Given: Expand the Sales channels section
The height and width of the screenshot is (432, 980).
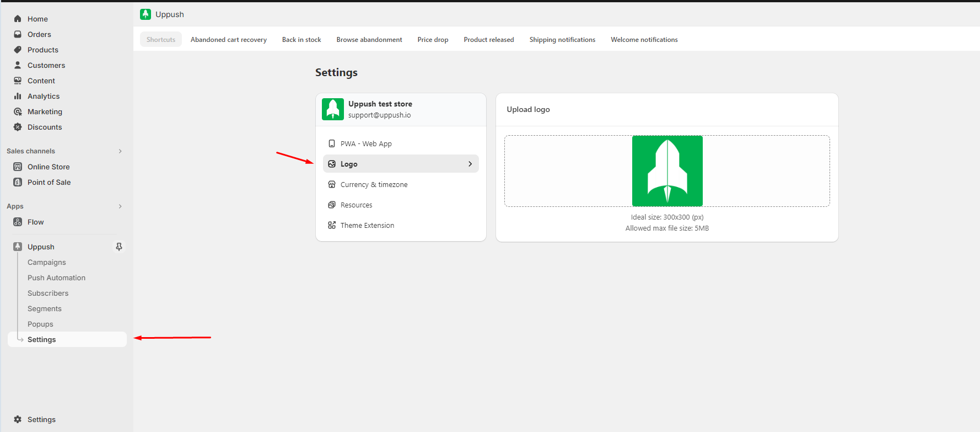Looking at the screenshot, I should point(120,151).
